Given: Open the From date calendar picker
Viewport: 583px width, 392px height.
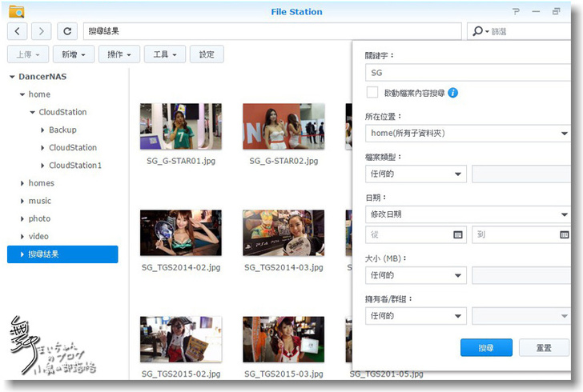Looking at the screenshot, I should point(458,235).
